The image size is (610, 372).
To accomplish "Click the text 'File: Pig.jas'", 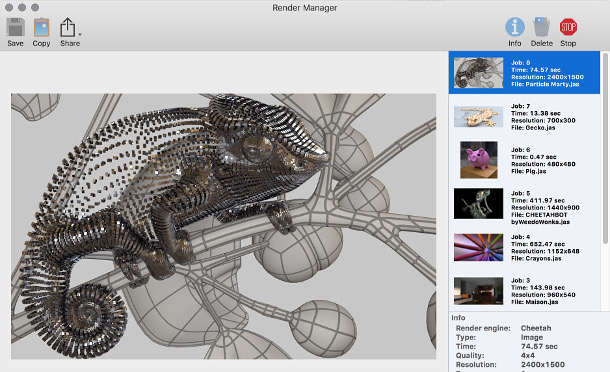I will [x=528, y=171].
